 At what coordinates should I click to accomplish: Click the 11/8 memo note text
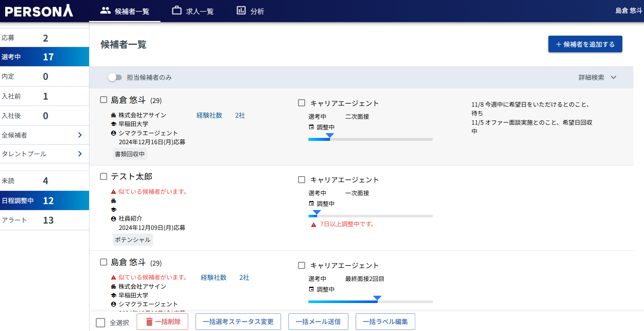532,118
